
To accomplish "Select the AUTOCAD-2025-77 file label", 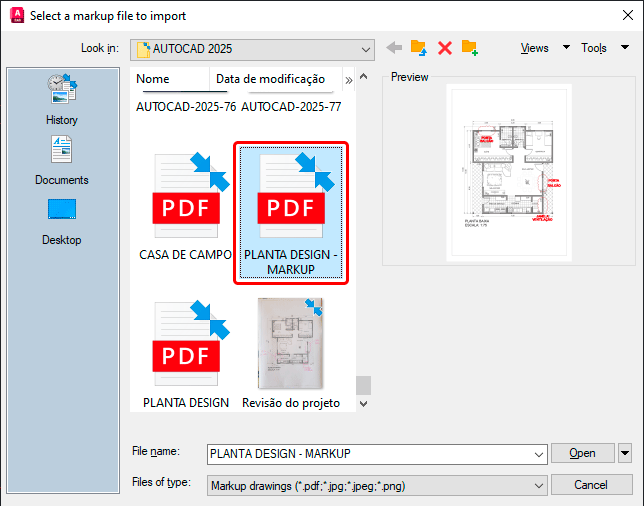I will (291, 107).
